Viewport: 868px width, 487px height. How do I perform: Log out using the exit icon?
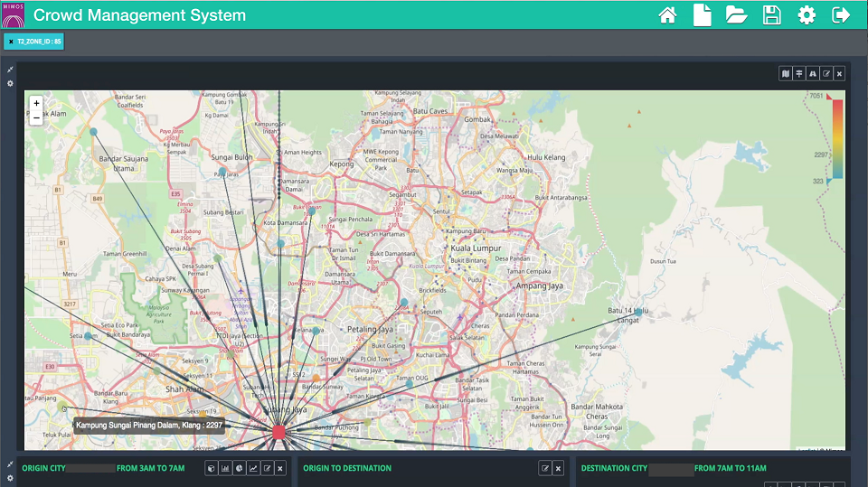[841, 15]
